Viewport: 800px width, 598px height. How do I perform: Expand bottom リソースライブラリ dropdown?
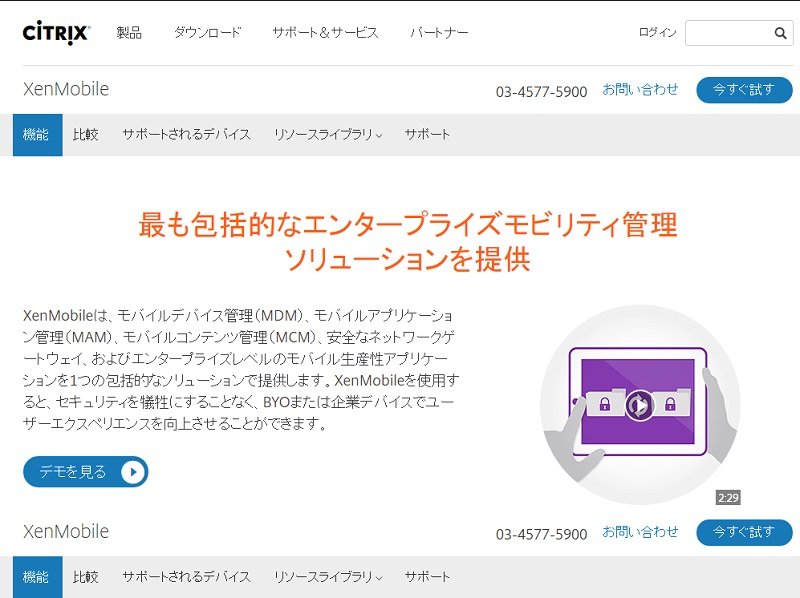click(x=328, y=577)
